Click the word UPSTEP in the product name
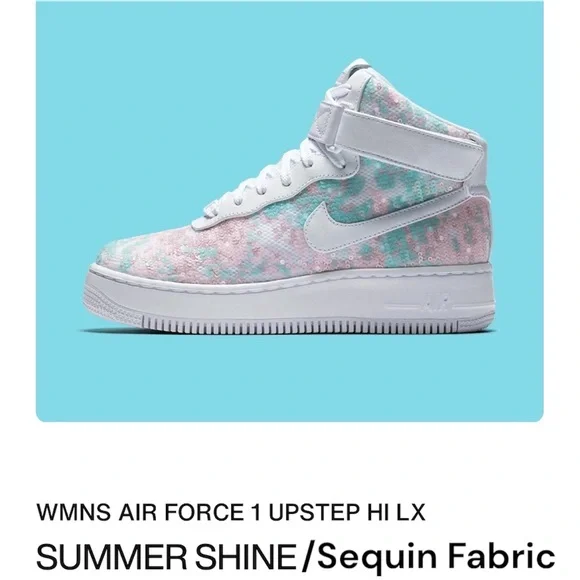Screen dimensions: 580x580 [313, 512]
